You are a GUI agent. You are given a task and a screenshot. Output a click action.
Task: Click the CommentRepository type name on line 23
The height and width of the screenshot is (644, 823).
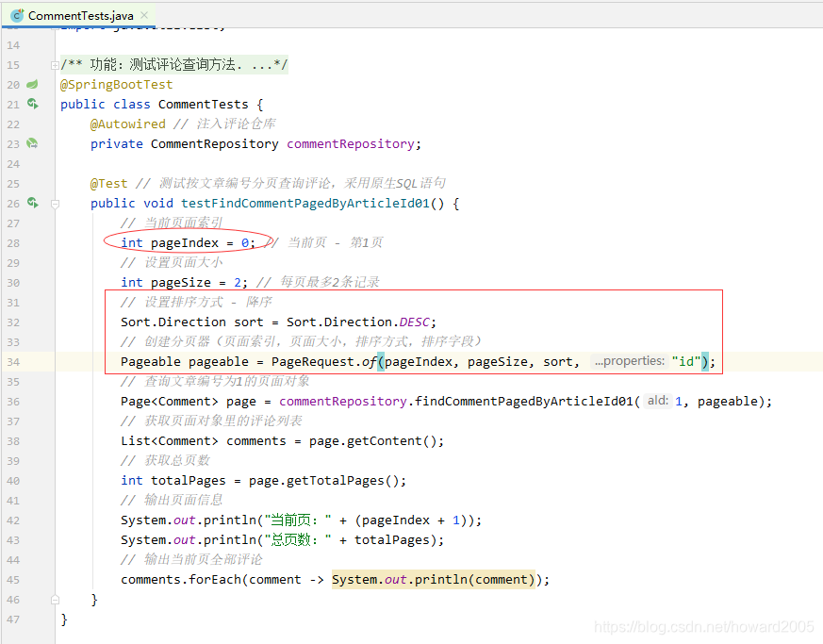point(214,144)
